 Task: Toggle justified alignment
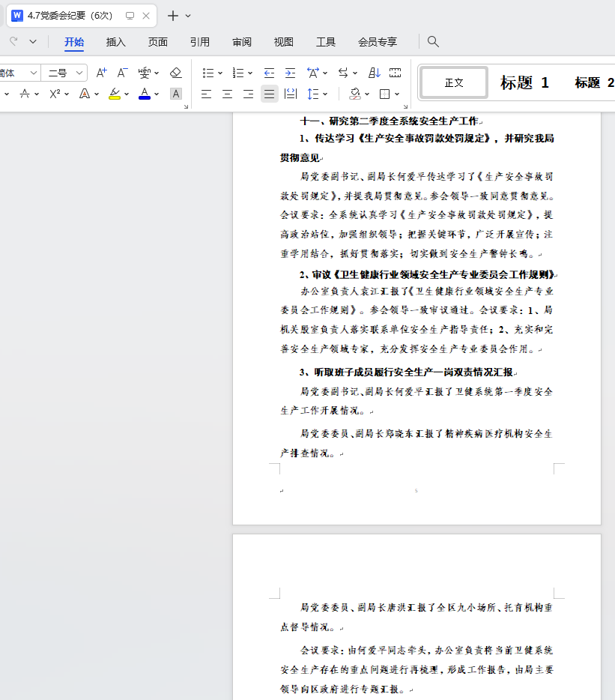pyautogui.click(x=269, y=94)
